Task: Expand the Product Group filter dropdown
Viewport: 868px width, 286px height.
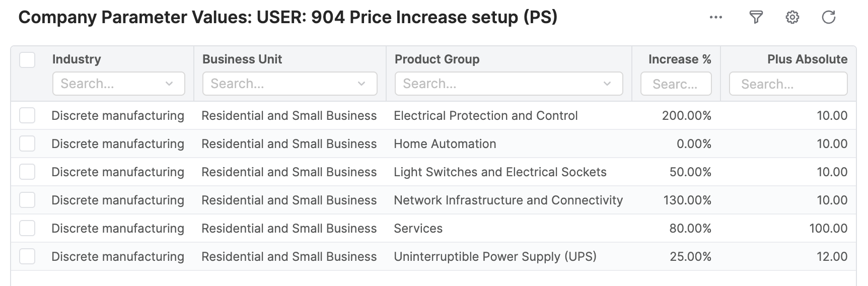Action: [607, 84]
